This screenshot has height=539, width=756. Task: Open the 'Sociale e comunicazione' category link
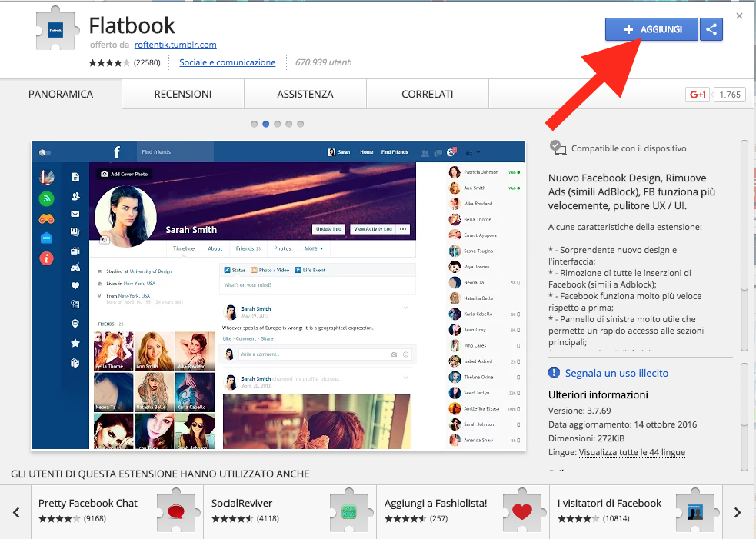click(x=228, y=62)
